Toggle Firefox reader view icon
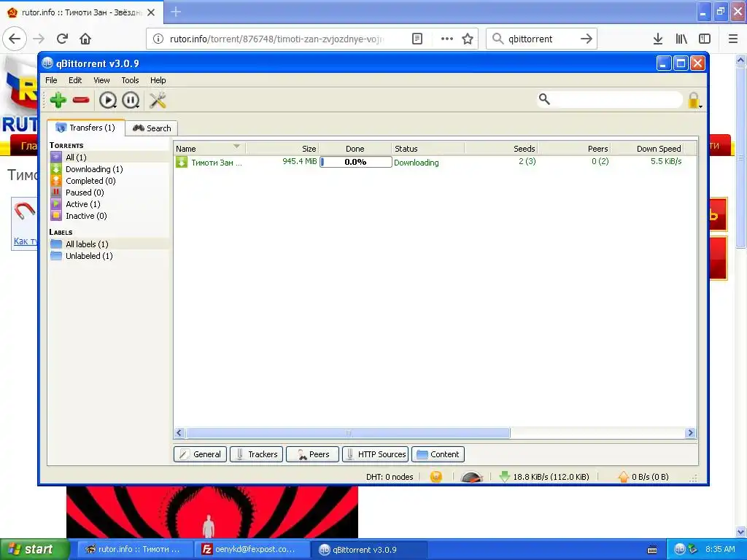This screenshot has height=560, width=747. pyautogui.click(x=417, y=39)
